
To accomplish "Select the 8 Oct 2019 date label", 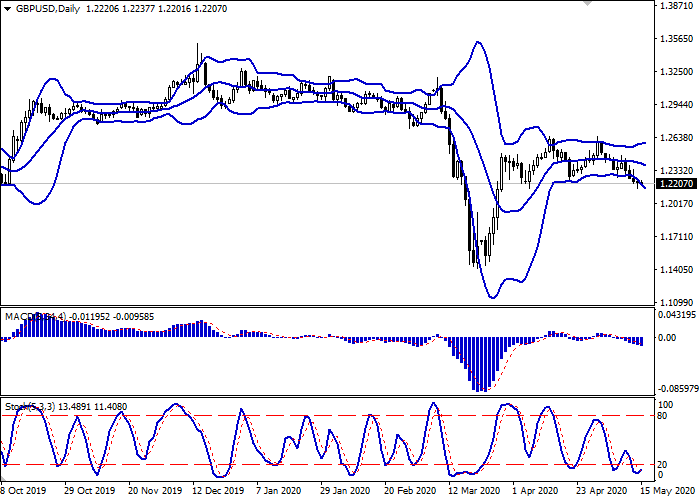I will (23, 491).
